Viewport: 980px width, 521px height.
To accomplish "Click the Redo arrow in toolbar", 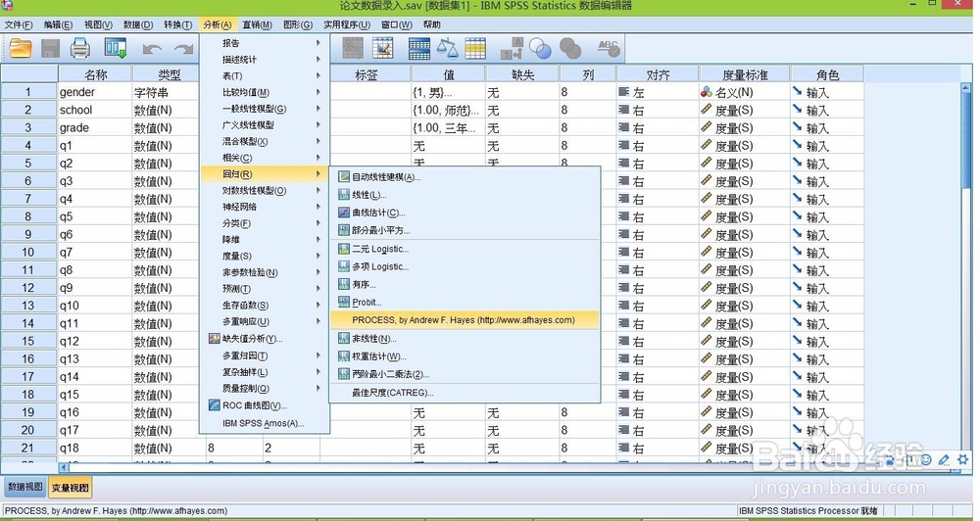I will point(183,49).
